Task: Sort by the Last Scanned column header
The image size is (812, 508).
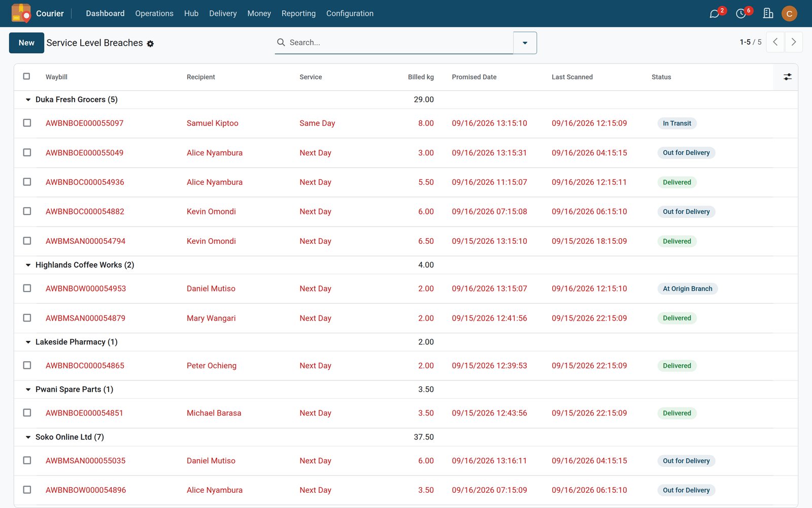Action: pyautogui.click(x=572, y=77)
